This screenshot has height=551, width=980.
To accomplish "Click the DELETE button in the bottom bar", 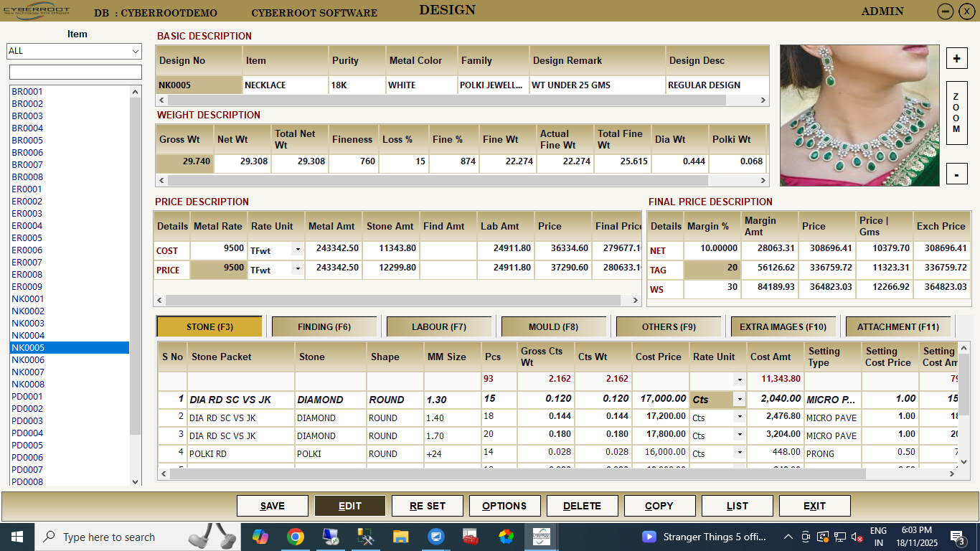I will 582,506.
